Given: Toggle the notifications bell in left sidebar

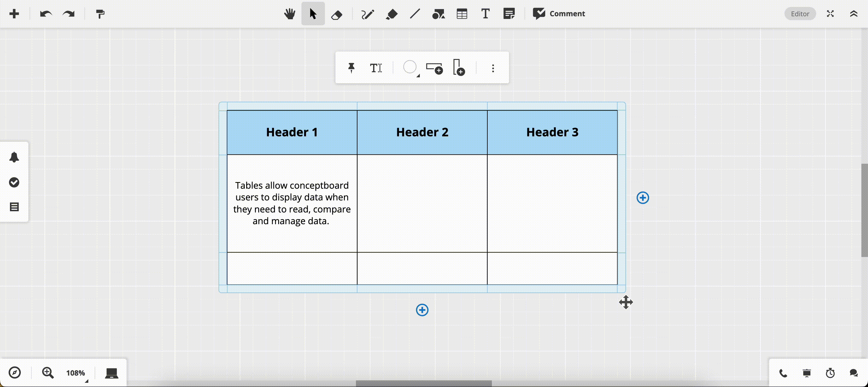Looking at the screenshot, I should coord(14,157).
